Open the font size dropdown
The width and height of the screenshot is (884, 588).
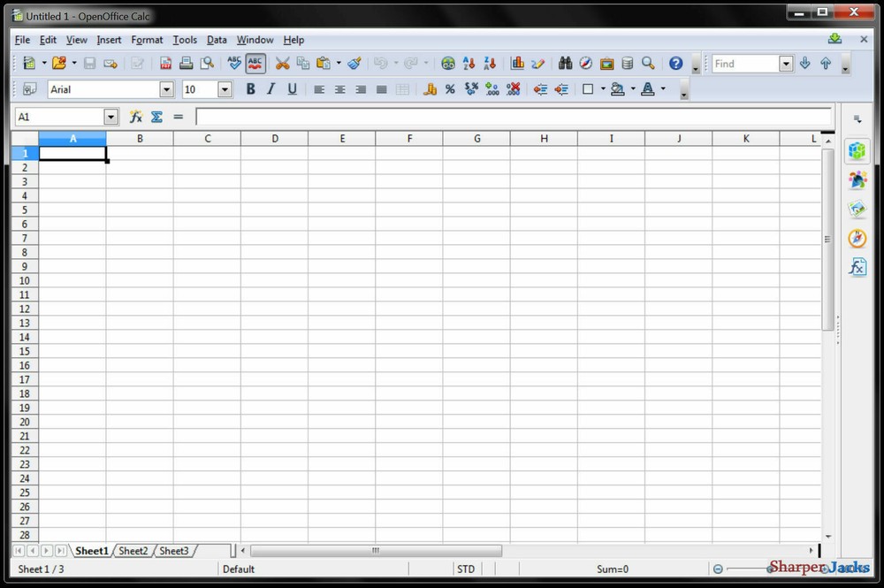[x=224, y=88]
